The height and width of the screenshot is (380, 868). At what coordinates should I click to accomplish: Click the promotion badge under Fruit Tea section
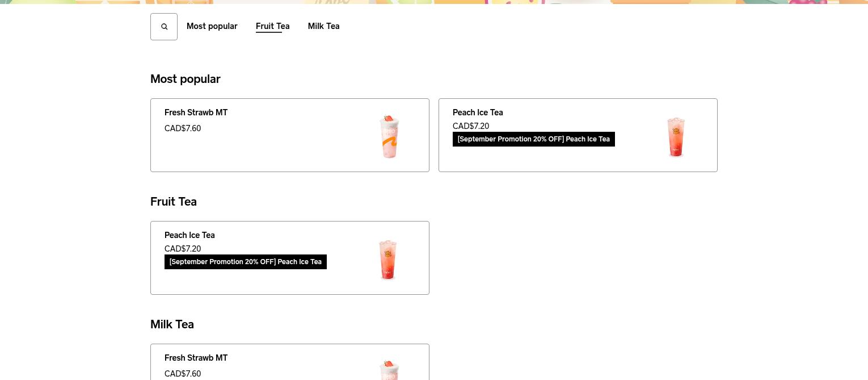tap(246, 262)
